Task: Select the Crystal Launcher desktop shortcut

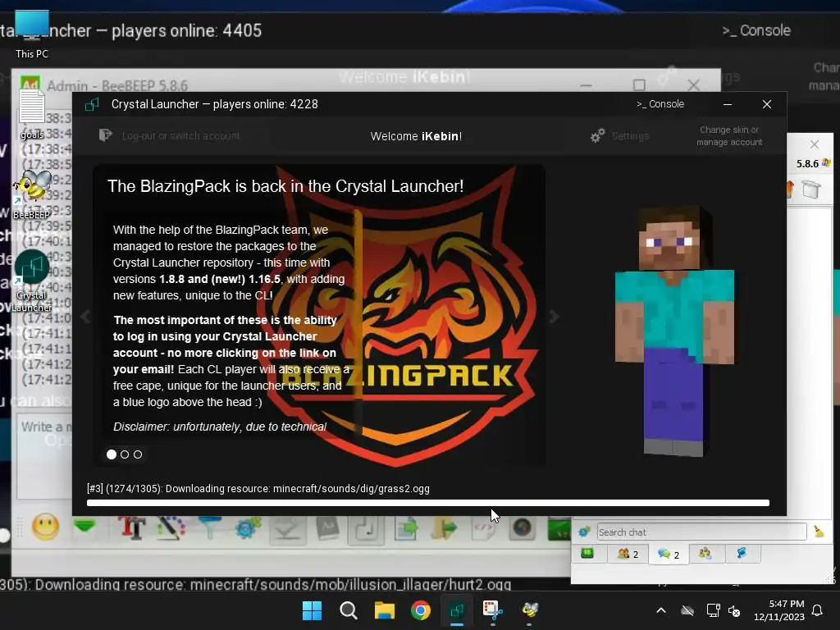Action: pos(32,281)
